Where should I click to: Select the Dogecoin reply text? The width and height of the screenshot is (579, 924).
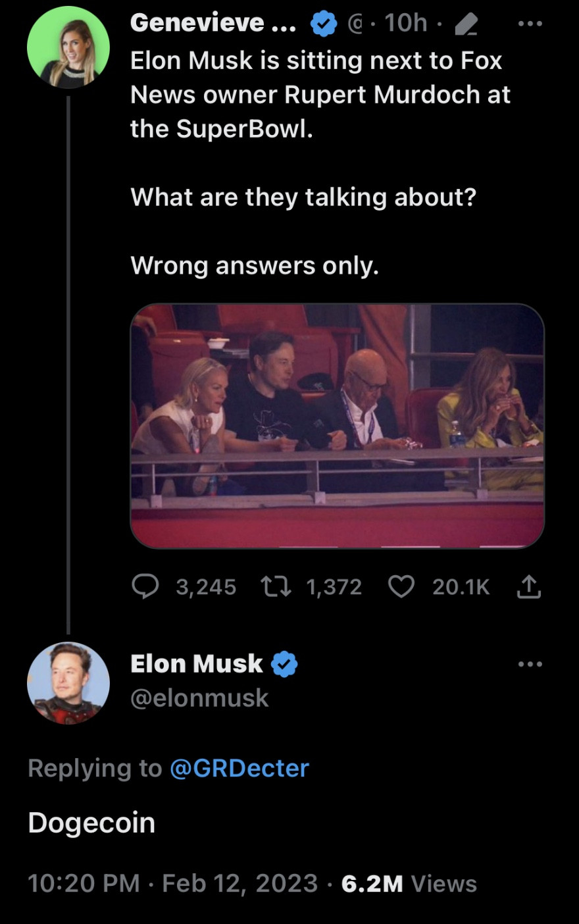91,823
